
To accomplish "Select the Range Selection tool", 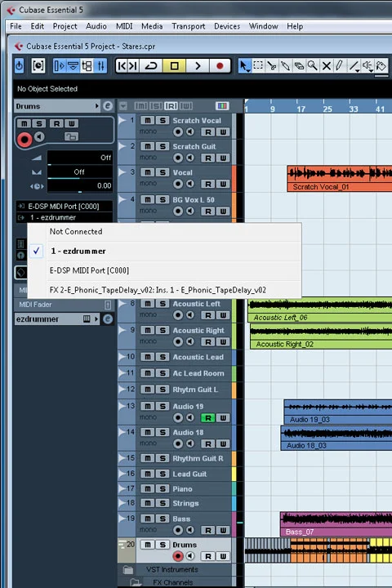I will (x=258, y=66).
